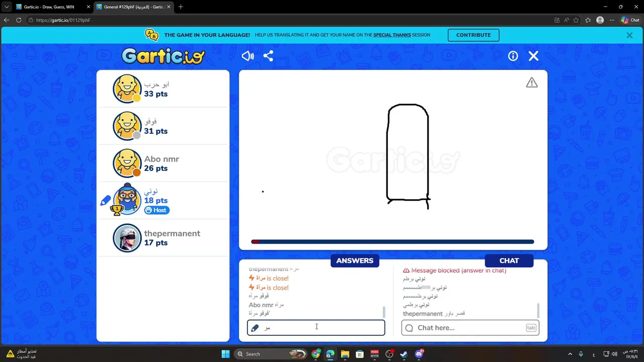Open the Windows Start menu

(225, 354)
